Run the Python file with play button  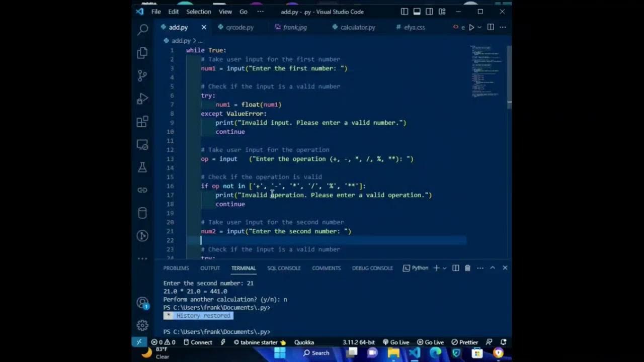pos(471,27)
